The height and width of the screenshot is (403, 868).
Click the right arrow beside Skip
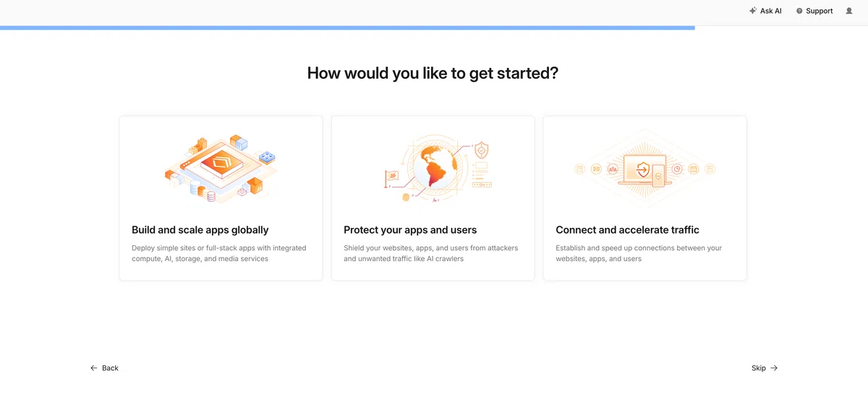[774, 368]
